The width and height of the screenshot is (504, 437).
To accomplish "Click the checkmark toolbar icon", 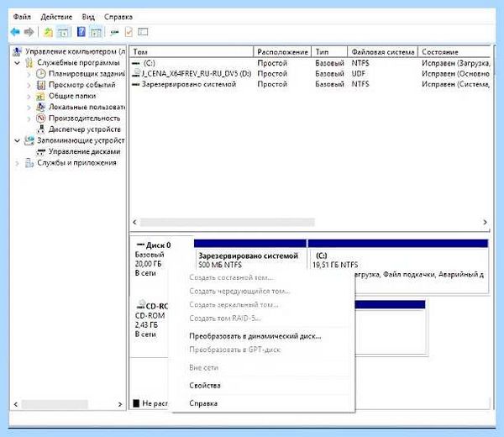I will pos(129,32).
